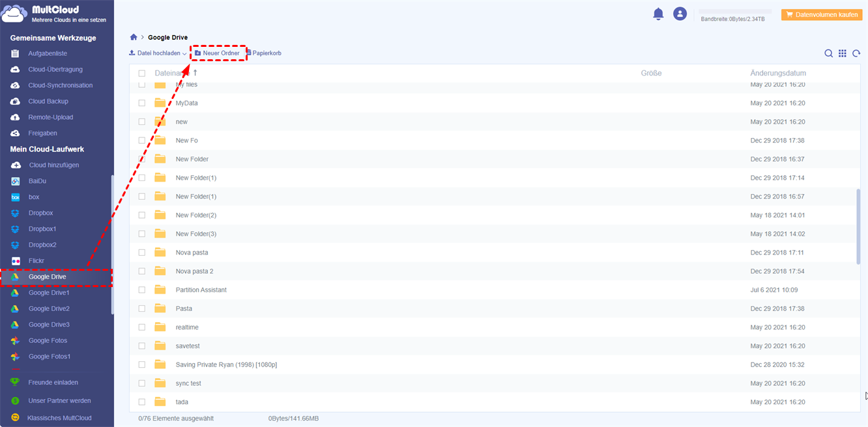This screenshot has height=427, width=868.
Task: Click the 0/76 Elemente ausgewählt status
Action: point(176,419)
